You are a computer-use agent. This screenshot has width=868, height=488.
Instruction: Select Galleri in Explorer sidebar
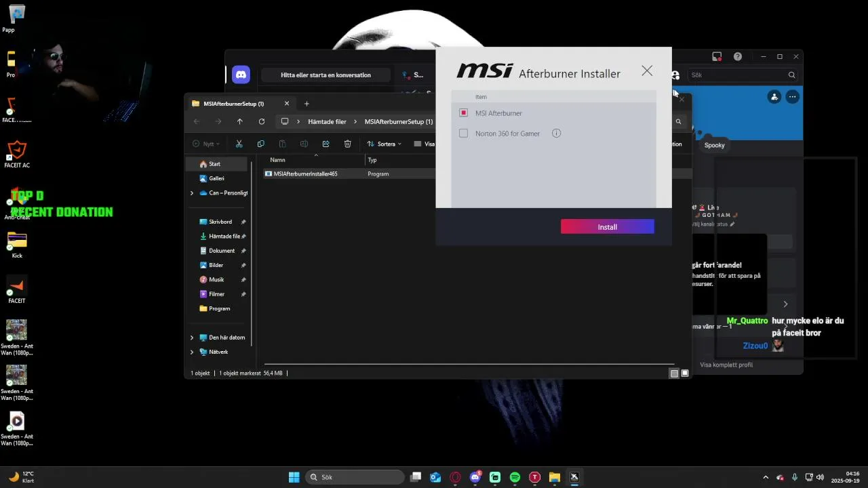pyautogui.click(x=216, y=178)
